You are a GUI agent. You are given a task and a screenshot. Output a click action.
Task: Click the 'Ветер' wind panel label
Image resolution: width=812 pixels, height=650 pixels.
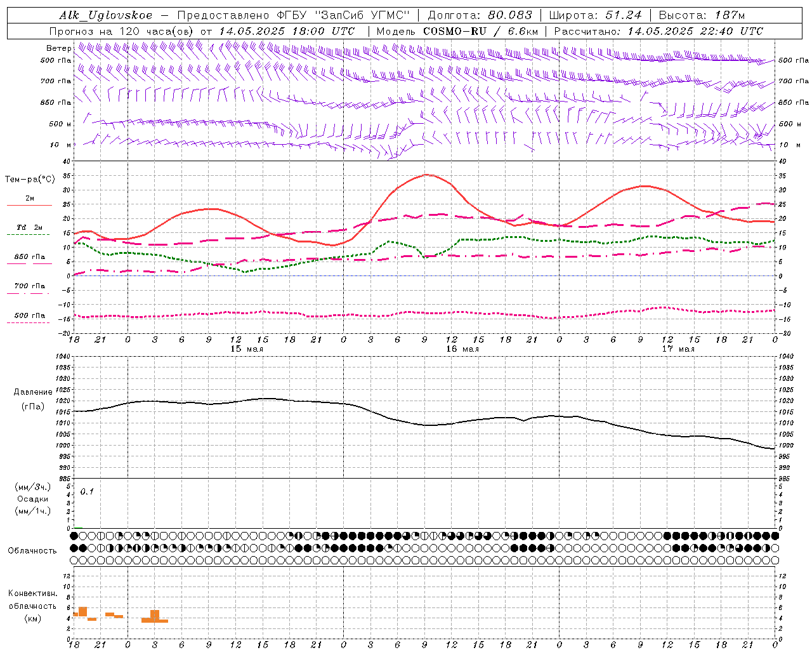point(58,48)
